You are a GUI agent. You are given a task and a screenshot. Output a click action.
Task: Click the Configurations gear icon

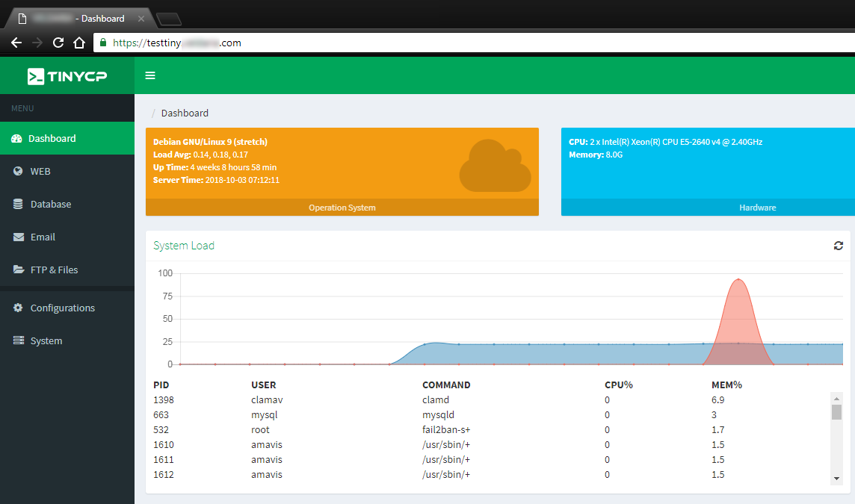[x=18, y=308]
